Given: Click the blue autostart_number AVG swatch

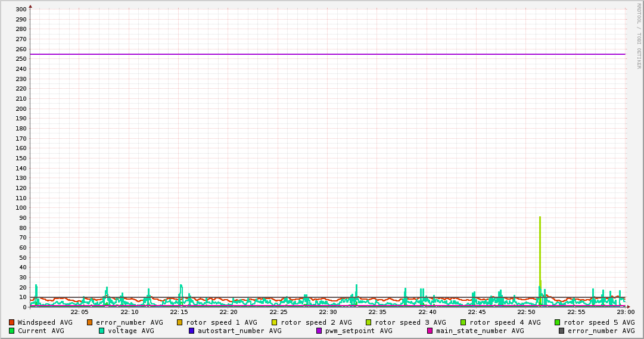Looking at the screenshot, I should click(192, 331).
